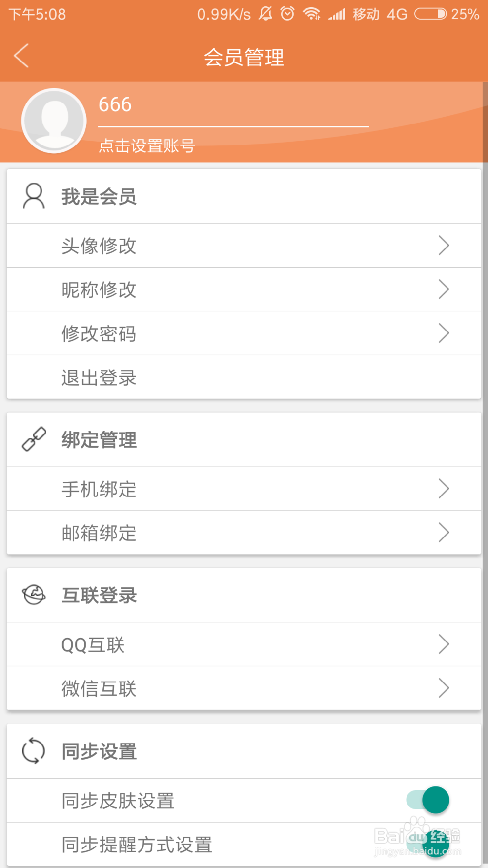This screenshot has height=868, width=488.
Task: Open 修改密码 via its chevron arrow
Action: coord(444,333)
